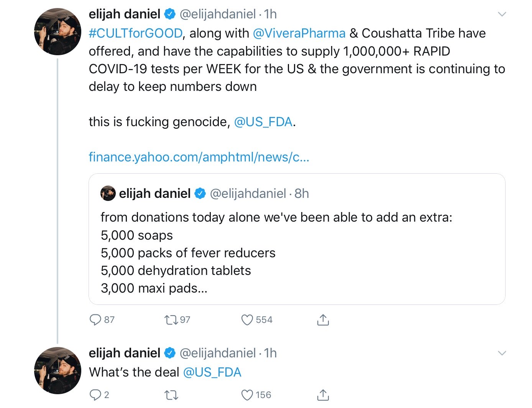Open the finance.yahoo.com article link
Viewport: 532px width, 408px height.
click(x=199, y=157)
